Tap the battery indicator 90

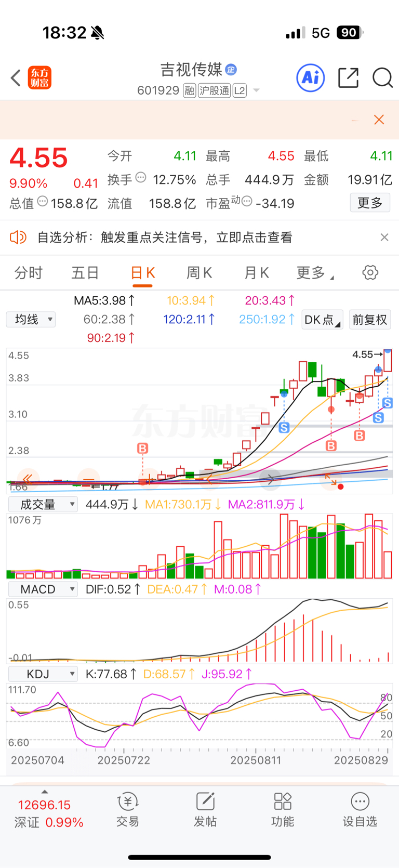point(350,33)
